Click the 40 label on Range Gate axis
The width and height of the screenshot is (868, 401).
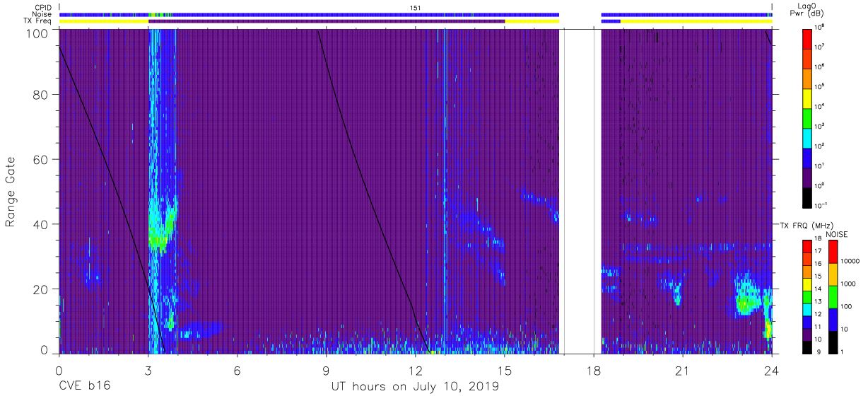point(42,224)
